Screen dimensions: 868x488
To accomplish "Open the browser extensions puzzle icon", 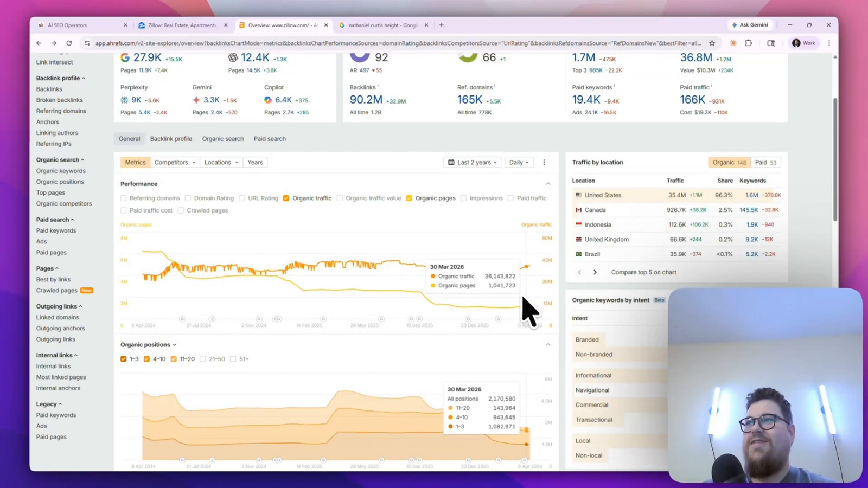I will pyautogui.click(x=749, y=43).
